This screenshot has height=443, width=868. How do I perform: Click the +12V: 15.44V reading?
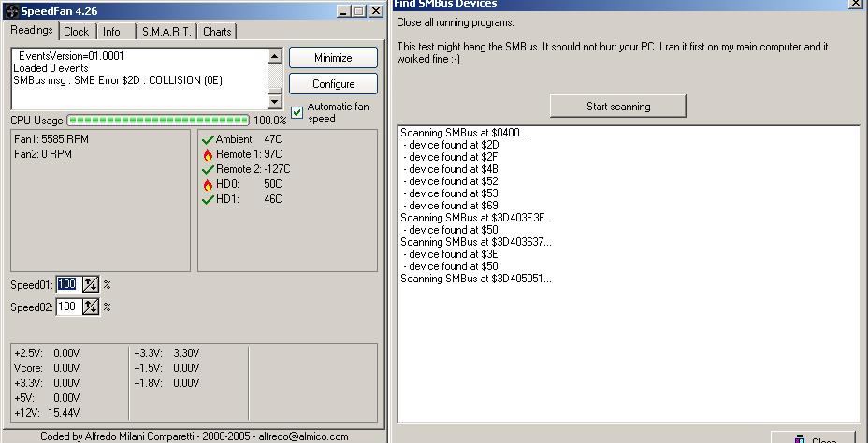[47, 412]
